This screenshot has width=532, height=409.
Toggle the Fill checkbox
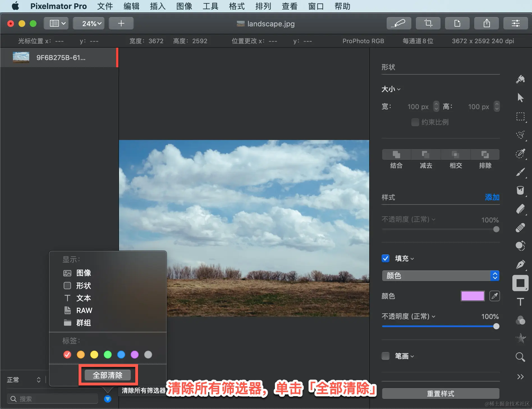(x=386, y=258)
